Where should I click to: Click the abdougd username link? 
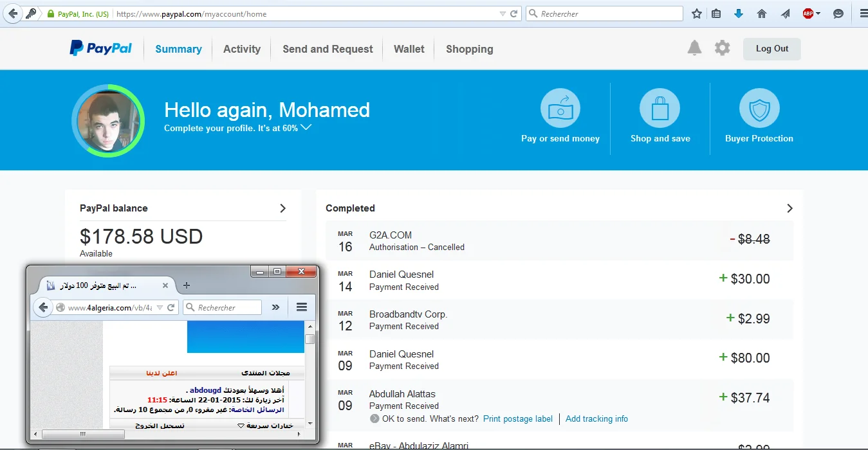pyautogui.click(x=205, y=390)
